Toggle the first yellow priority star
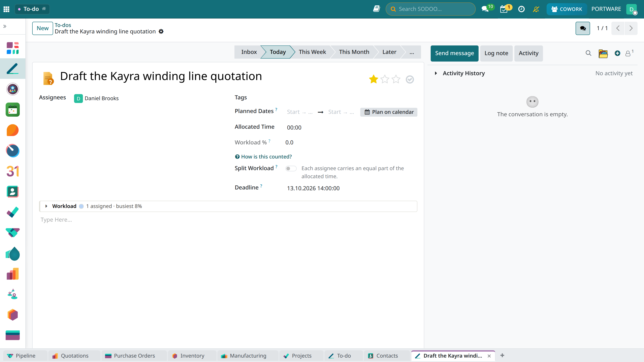Viewport: 644px width, 362px height. pyautogui.click(x=374, y=79)
